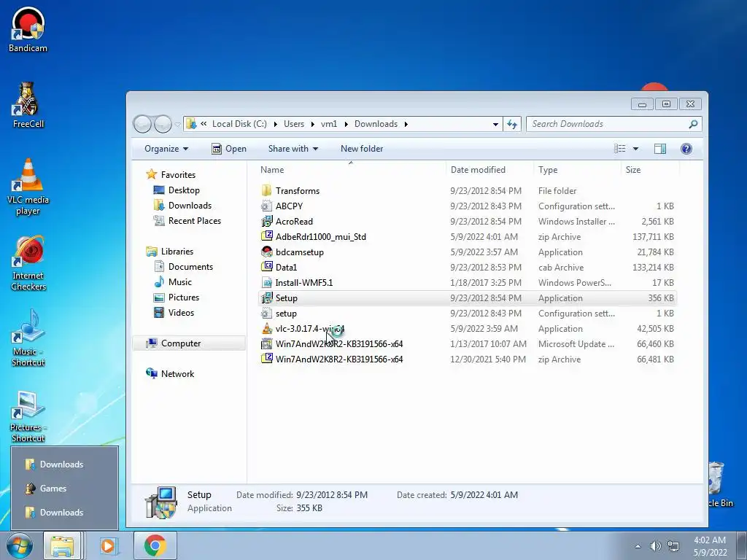
Task: Select the Install-WMF5.1 script icon
Action: point(267,282)
